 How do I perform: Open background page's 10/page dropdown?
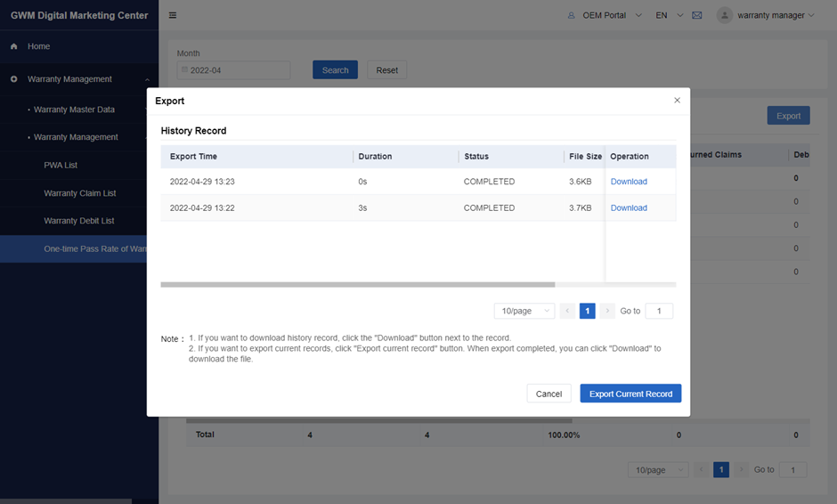tap(658, 470)
